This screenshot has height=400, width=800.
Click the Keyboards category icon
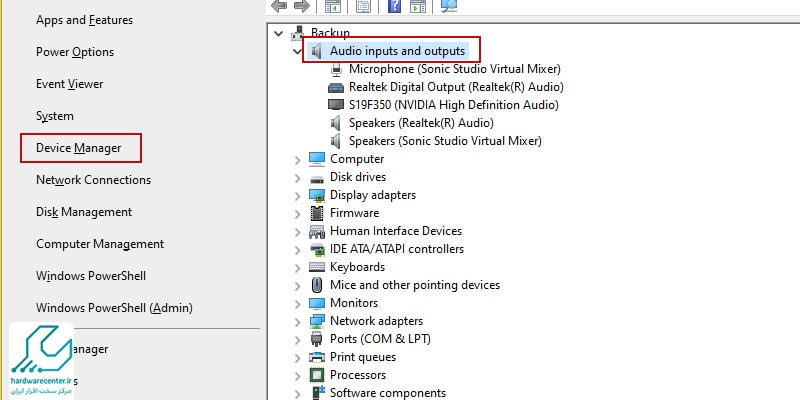[x=317, y=267]
